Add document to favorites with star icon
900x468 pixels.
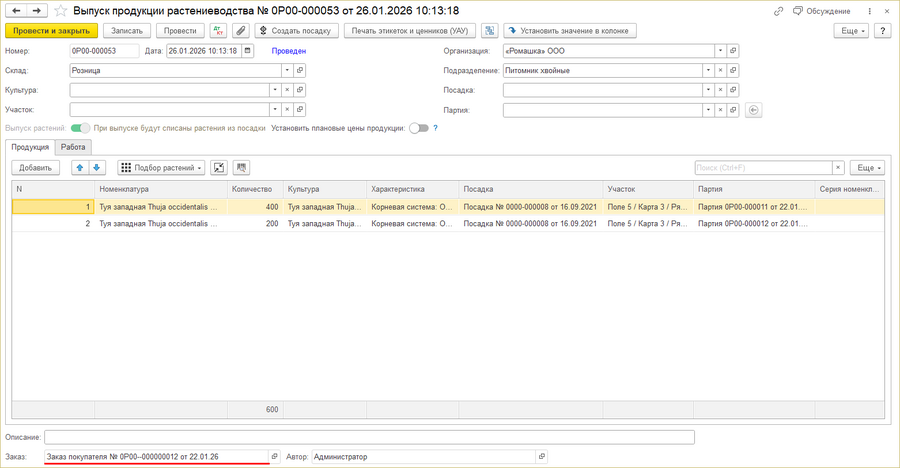click(62, 11)
